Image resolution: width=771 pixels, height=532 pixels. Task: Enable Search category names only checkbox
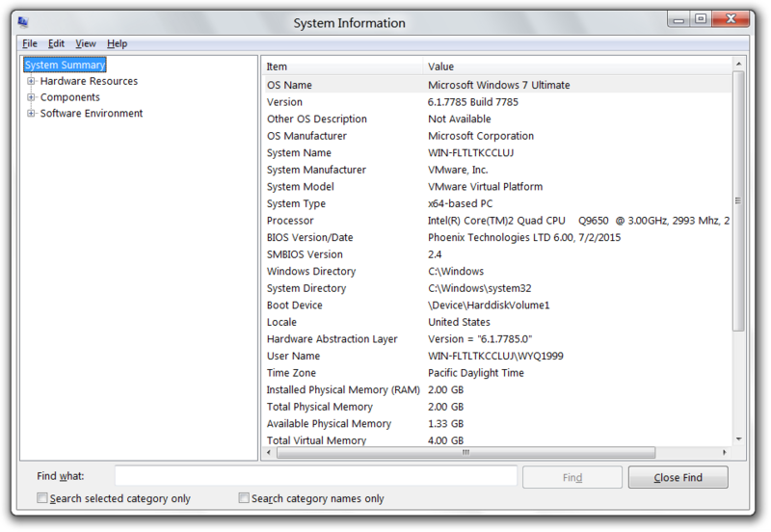(244, 499)
